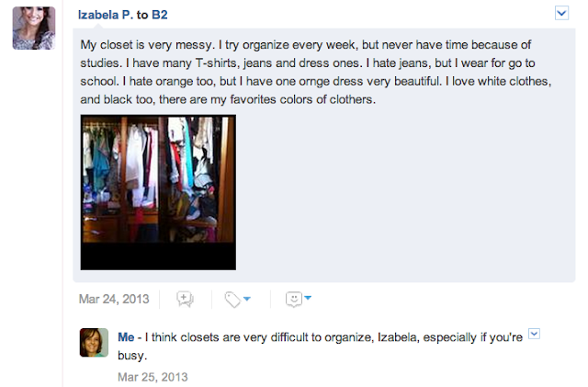Click the smiley reaction icon

click(x=293, y=299)
